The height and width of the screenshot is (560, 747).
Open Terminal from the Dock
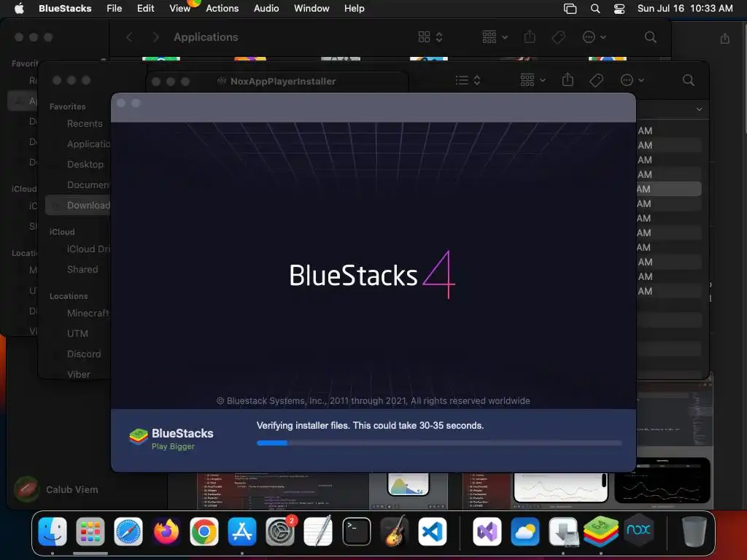(x=356, y=532)
